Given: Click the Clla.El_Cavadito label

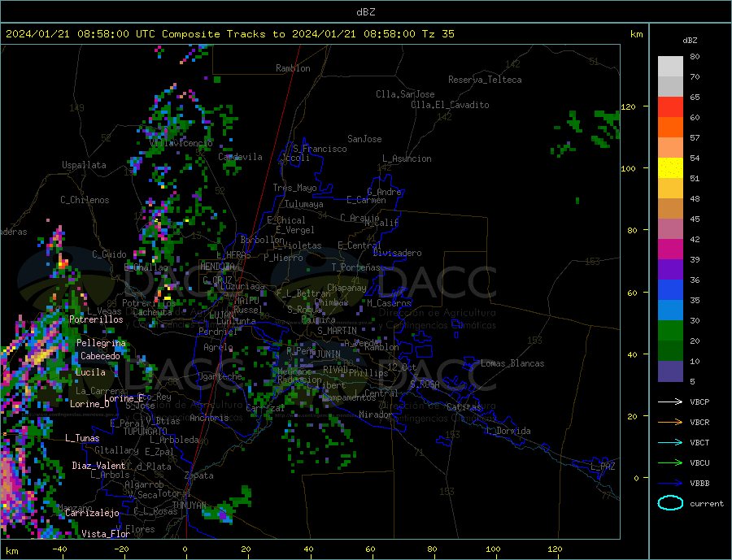Looking at the screenshot, I should click(x=450, y=105).
